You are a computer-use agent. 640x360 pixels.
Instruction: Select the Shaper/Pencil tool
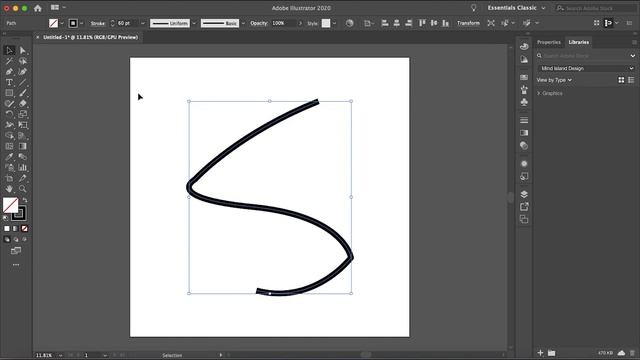pos(9,103)
